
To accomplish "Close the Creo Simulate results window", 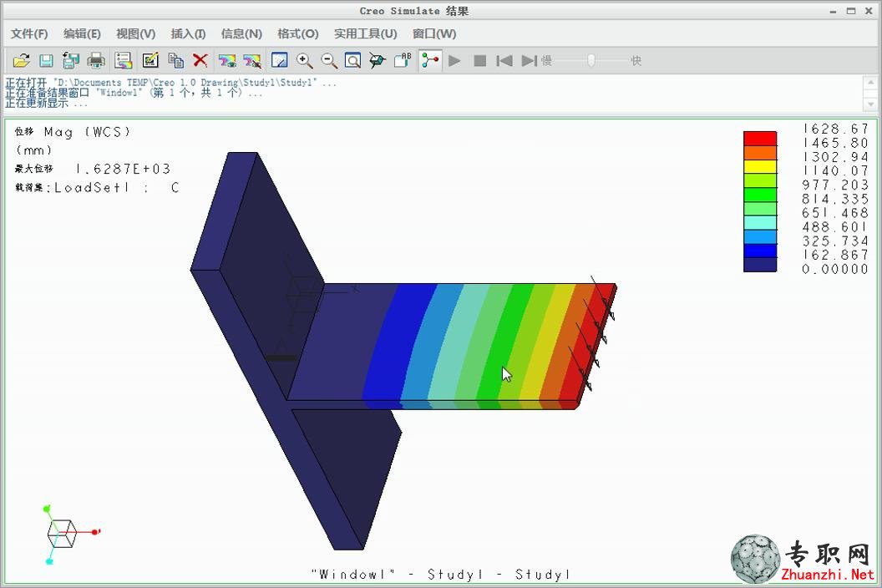I will 869,11.
